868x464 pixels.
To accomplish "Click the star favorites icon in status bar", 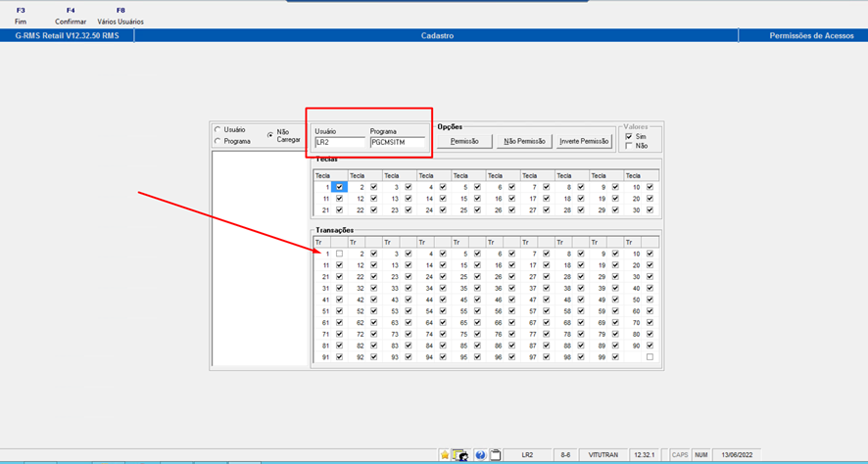I will (x=445, y=454).
